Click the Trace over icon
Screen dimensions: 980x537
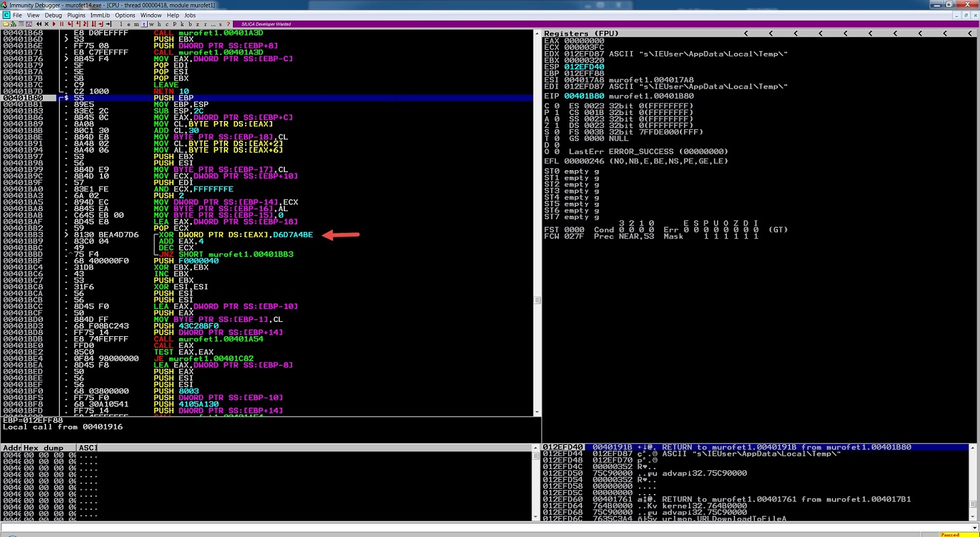pyautogui.click(x=94, y=24)
